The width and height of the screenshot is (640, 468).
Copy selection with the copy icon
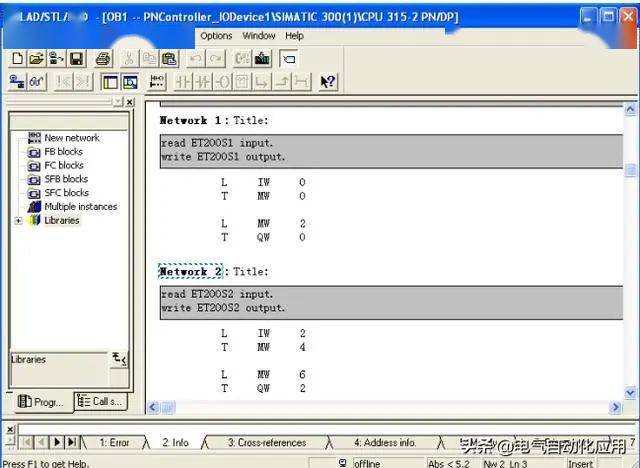(x=149, y=59)
